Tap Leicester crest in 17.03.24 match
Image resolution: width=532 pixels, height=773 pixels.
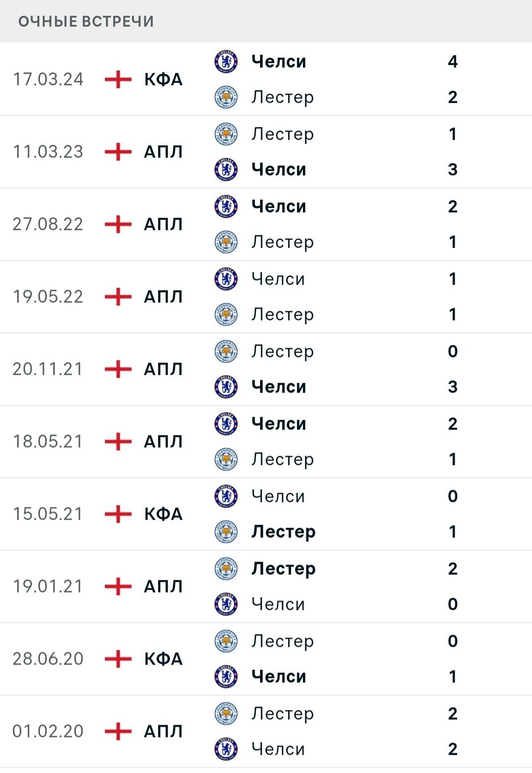coord(226,97)
